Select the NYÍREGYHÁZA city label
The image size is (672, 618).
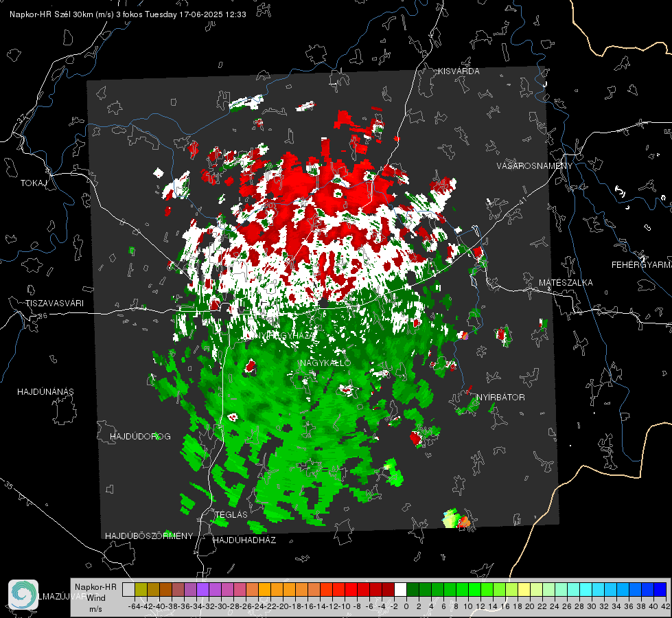pyautogui.click(x=286, y=335)
